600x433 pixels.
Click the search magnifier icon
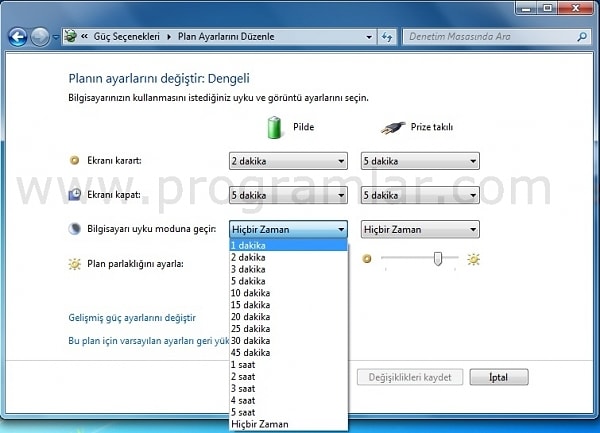point(582,37)
